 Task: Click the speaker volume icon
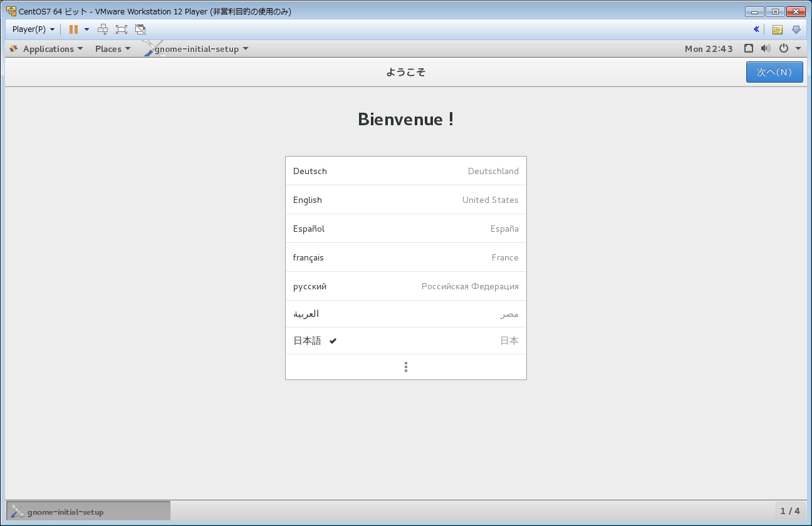pos(765,48)
